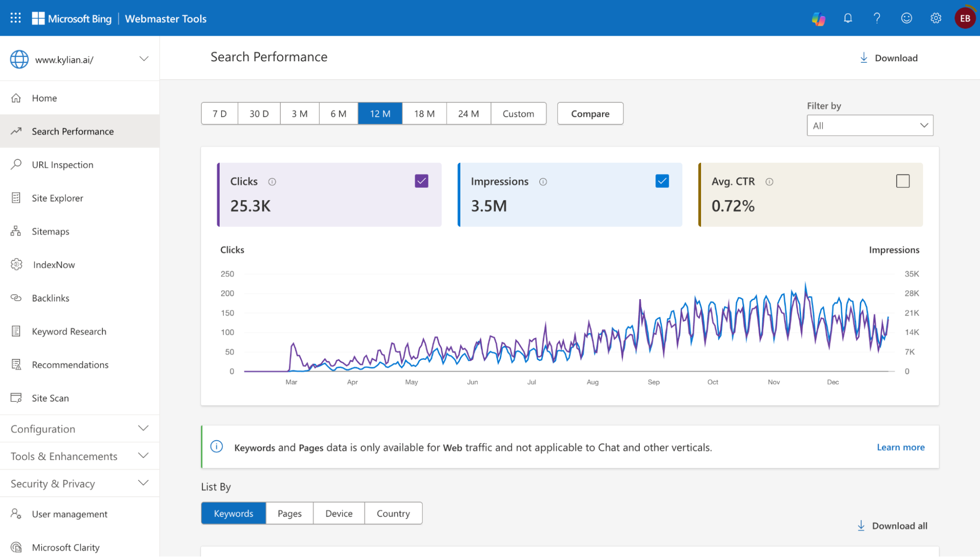Open the Copilot icon in header
This screenshot has width=980, height=557.
[818, 19]
